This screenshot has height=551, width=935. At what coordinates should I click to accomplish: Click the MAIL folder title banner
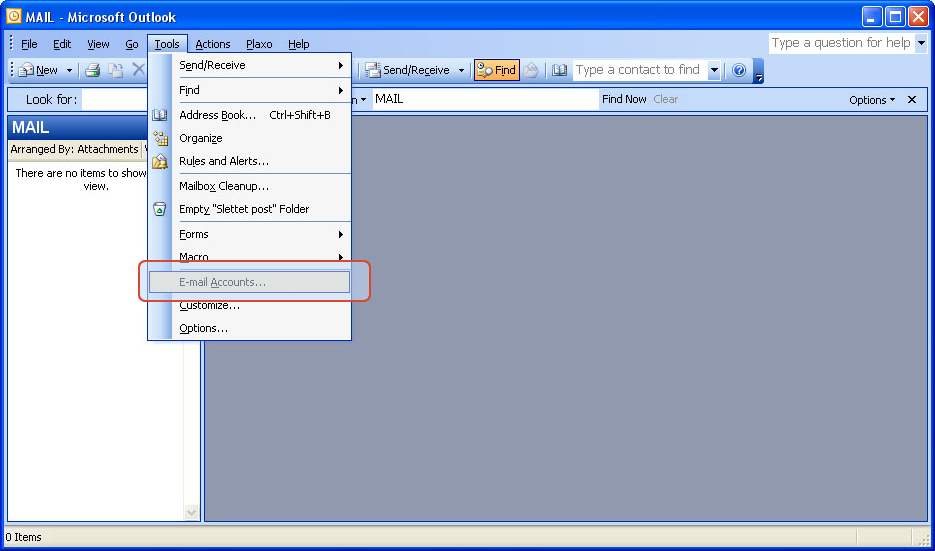point(78,128)
